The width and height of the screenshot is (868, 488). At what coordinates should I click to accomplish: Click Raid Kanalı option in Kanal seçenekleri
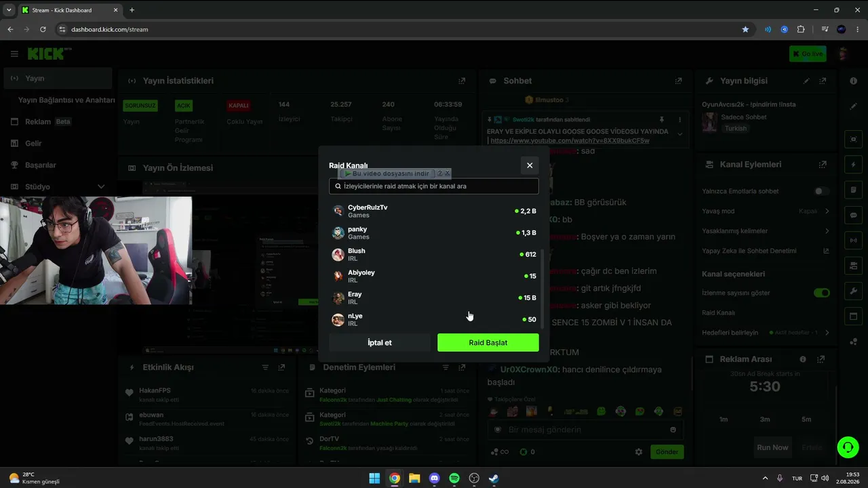[718, 312]
